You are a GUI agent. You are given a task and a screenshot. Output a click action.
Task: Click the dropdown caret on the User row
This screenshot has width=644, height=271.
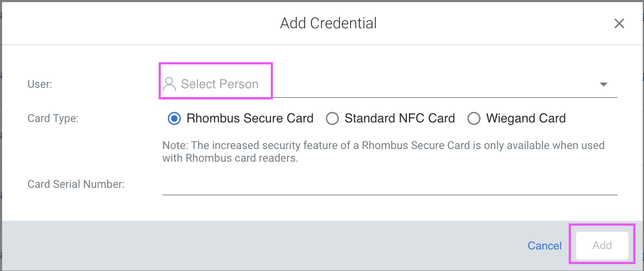604,84
